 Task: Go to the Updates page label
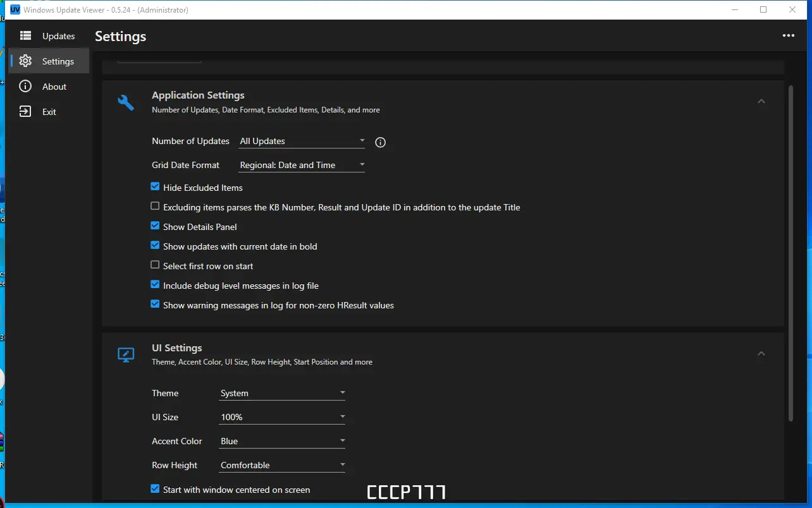coord(59,36)
